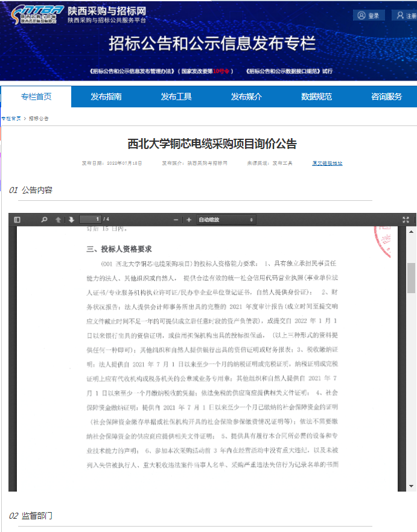Viewport: 417px width, 532px height.
Task: Click the 登录 user icon
Action: coord(361,16)
